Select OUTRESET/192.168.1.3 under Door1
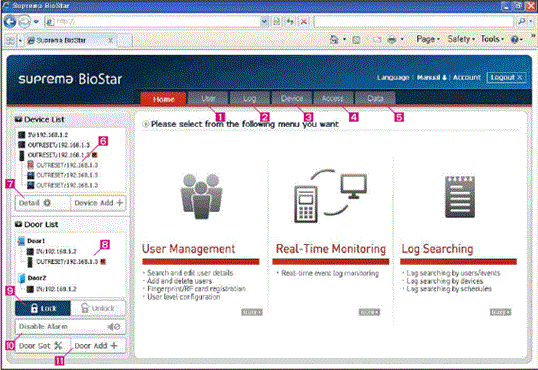This screenshot has width=538, height=370. click(x=67, y=262)
